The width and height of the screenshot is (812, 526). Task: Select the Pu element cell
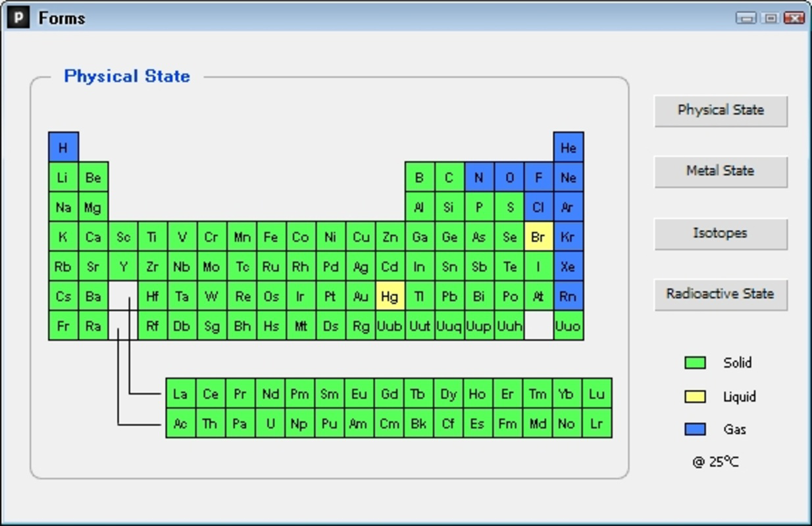(329, 423)
